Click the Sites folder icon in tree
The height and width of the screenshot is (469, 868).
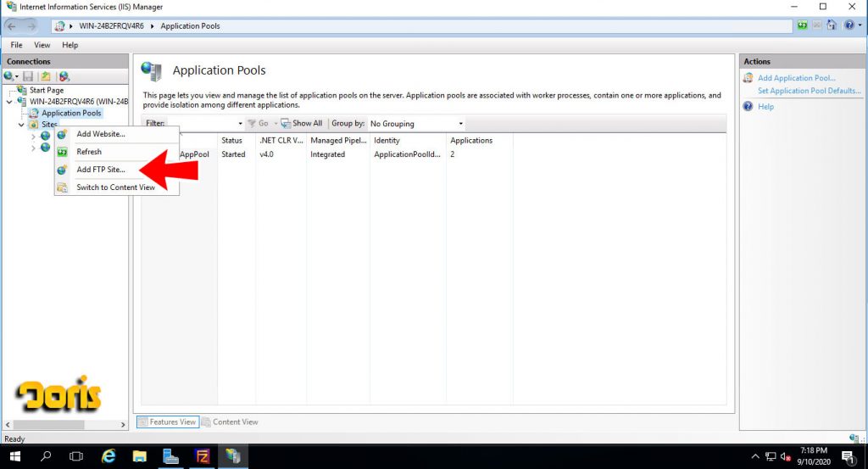click(x=34, y=125)
